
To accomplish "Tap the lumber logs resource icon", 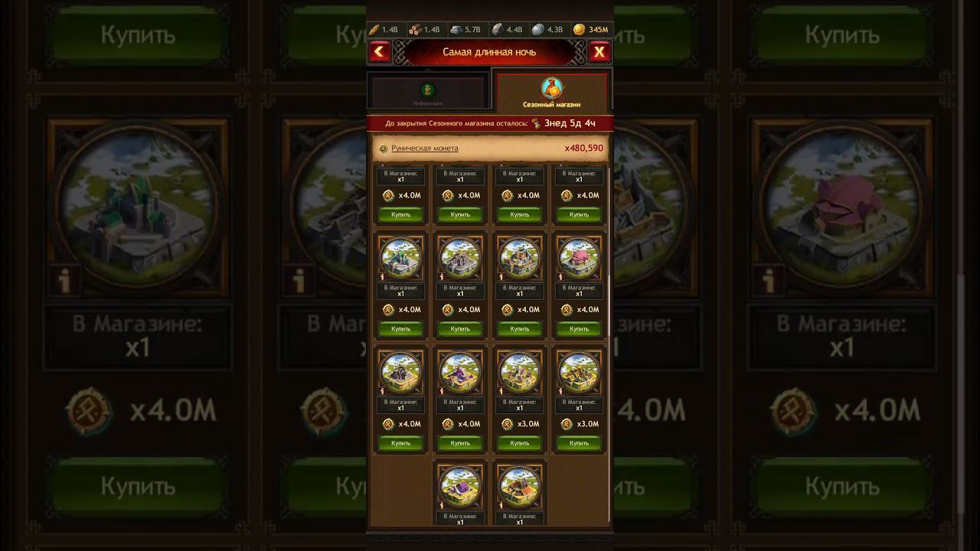I will click(x=415, y=30).
